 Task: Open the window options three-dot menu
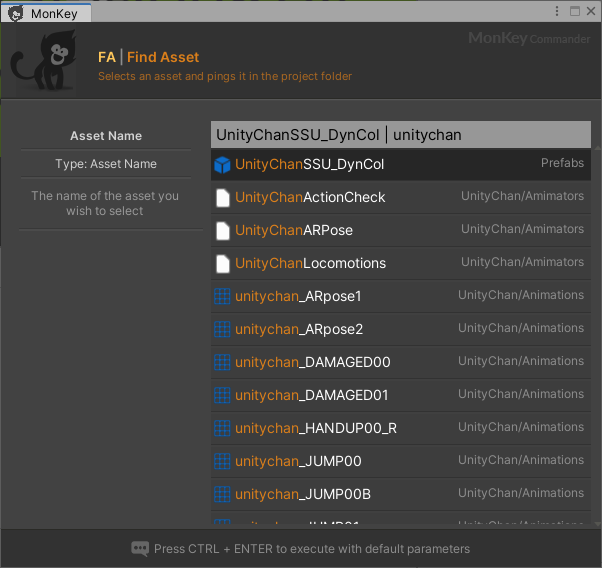point(557,11)
